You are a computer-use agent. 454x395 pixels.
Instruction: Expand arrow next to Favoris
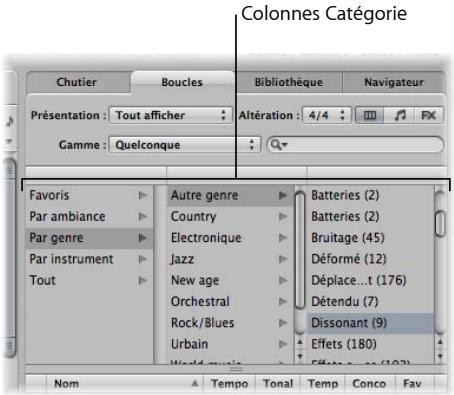143,195
